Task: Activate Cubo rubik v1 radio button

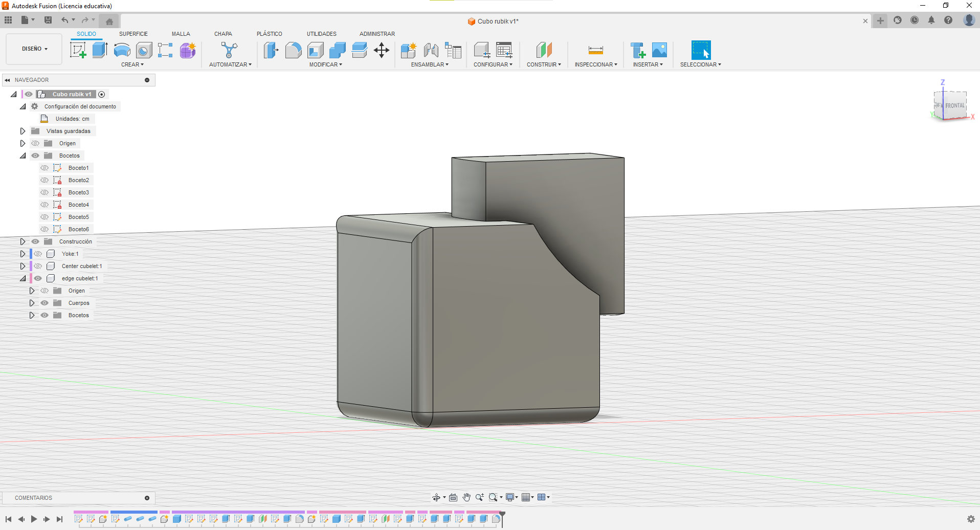Action: click(x=102, y=94)
